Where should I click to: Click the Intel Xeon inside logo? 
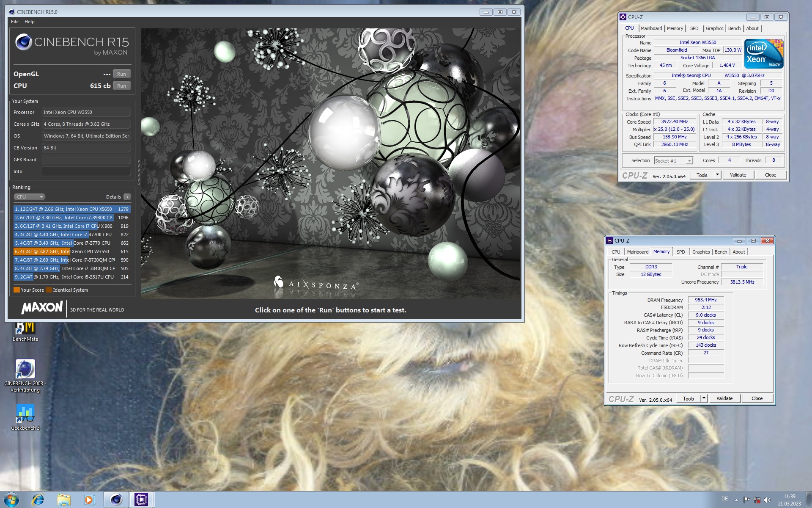[764, 54]
